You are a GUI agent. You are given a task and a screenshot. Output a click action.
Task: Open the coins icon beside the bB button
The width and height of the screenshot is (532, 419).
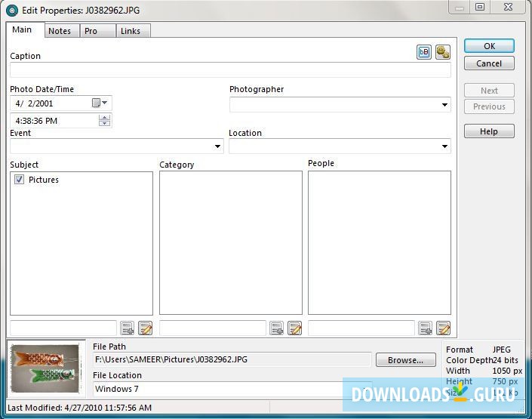(x=443, y=52)
